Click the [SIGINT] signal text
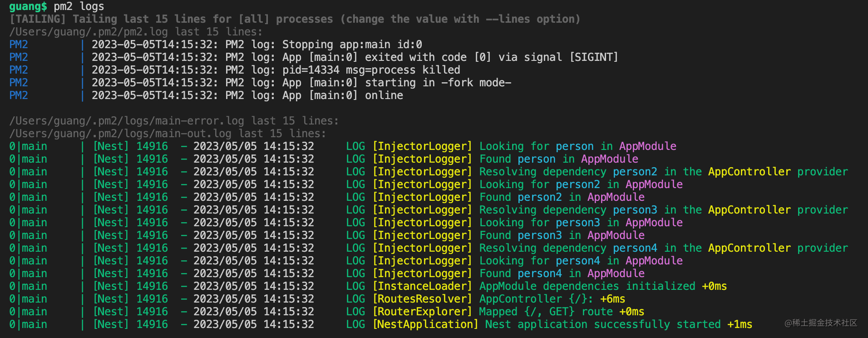The image size is (868, 338). [x=594, y=57]
